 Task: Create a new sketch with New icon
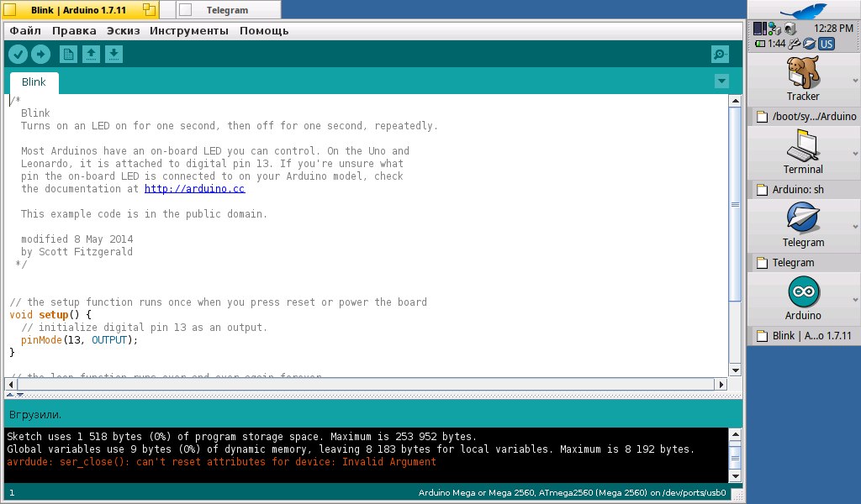[x=68, y=54]
